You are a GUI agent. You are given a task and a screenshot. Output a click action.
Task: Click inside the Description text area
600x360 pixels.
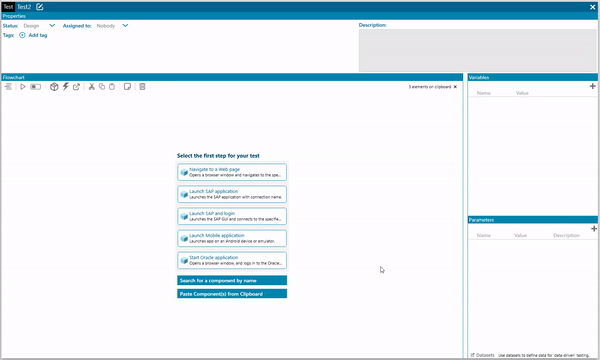pyautogui.click(x=478, y=50)
